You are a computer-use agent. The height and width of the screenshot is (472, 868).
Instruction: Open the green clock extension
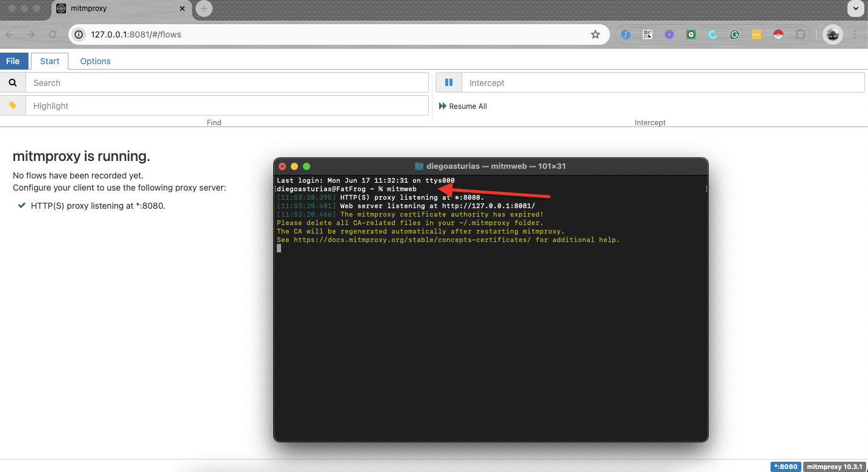tap(691, 34)
